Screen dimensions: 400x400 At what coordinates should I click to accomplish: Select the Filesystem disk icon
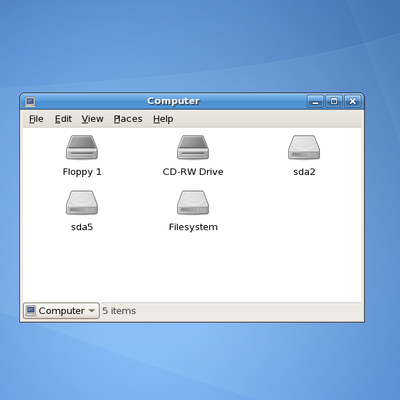pyautogui.click(x=193, y=202)
